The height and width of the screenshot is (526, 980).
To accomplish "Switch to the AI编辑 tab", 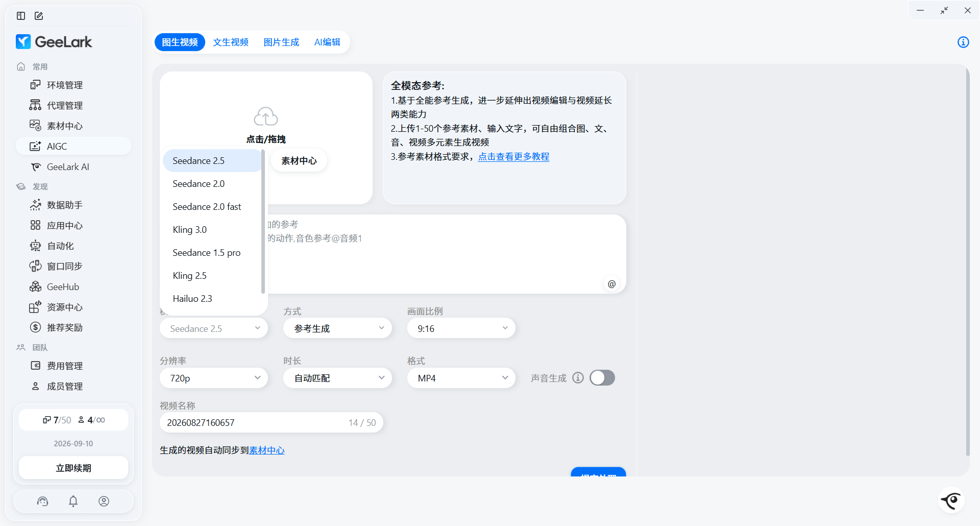I will tap(327, 42).
